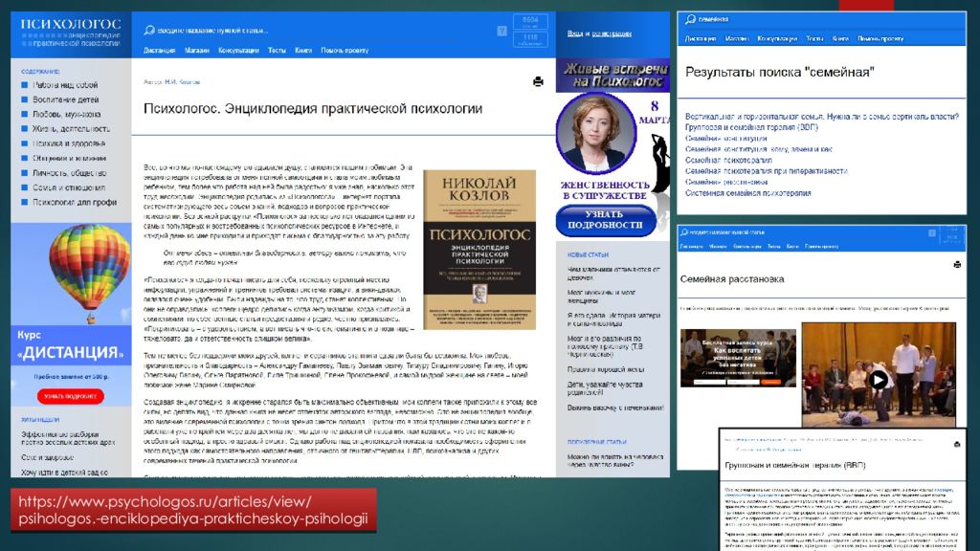This screenshot has width=980, height=551.
Task: Open result Семейная психотерапия при гиперактивности
Action: coord(767,171)
